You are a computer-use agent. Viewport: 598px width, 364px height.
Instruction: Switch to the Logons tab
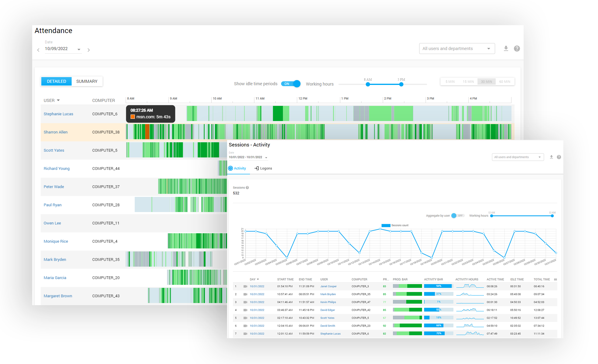click(263, 168)
